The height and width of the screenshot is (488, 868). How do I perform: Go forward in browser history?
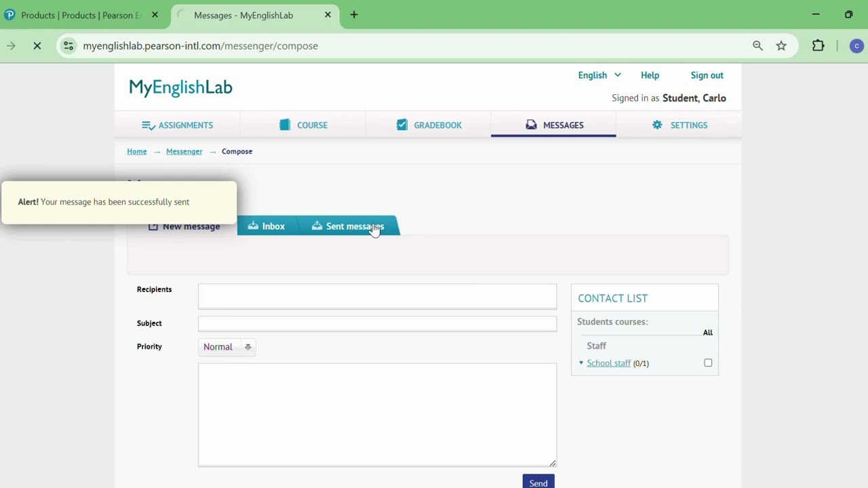pos(11,46)
